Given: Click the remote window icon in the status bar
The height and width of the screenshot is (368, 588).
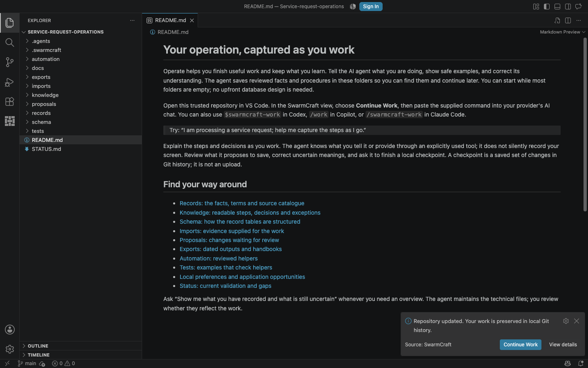Looking at the screenshot, I should coord(7,364).
